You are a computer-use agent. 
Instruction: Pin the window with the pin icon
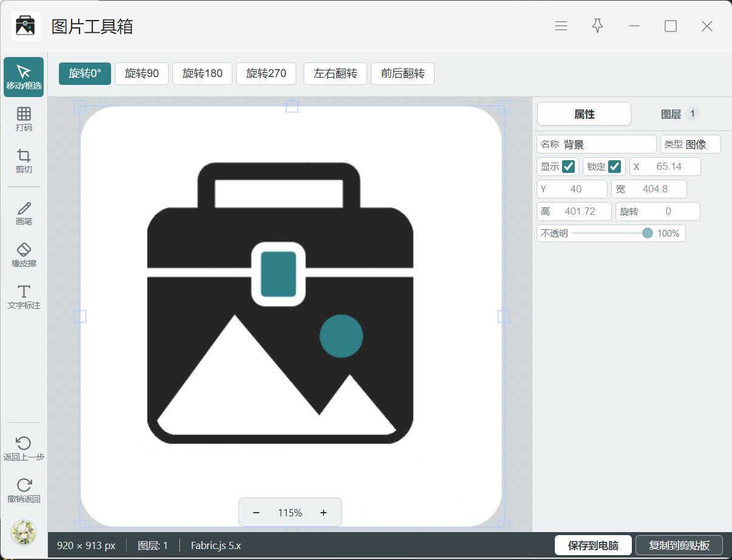click(x=597, y=26)
